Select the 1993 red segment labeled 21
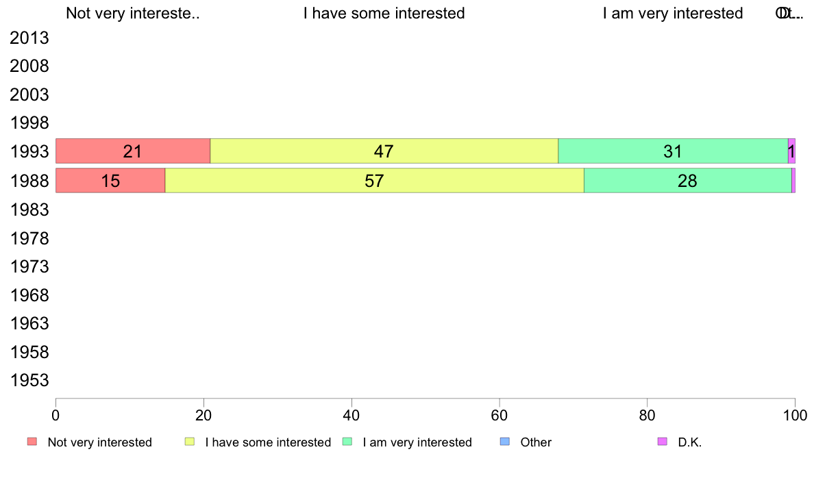The image size is (814, 504). (133, 151)
